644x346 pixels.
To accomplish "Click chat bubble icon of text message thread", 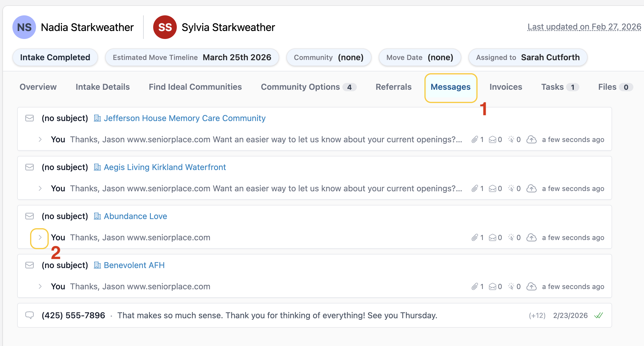I will 30,315.
